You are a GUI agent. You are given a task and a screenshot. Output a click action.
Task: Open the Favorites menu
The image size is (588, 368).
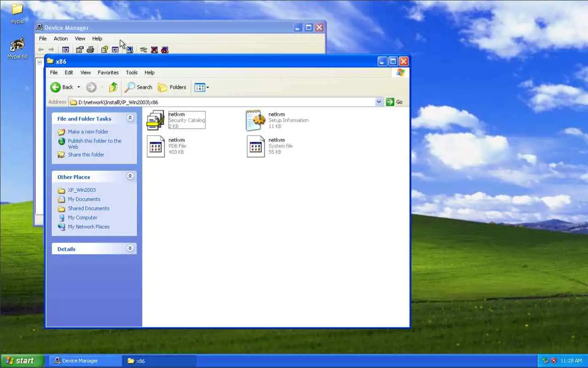point(108,73)
